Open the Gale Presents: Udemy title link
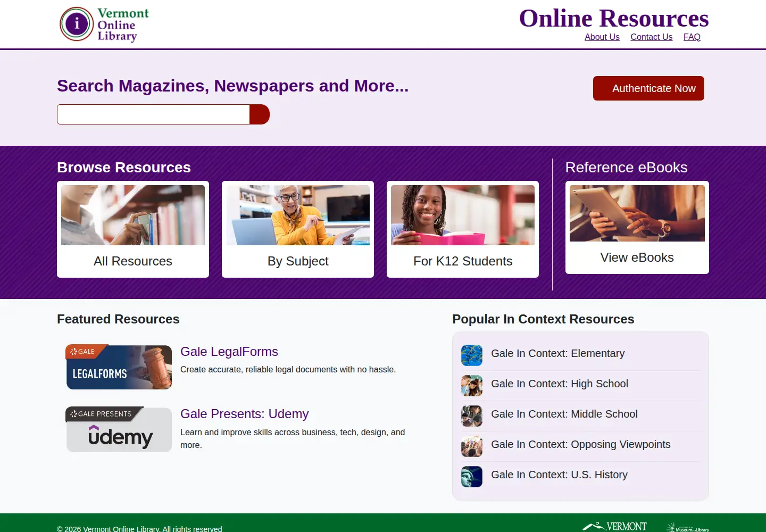 click(245, 414)
